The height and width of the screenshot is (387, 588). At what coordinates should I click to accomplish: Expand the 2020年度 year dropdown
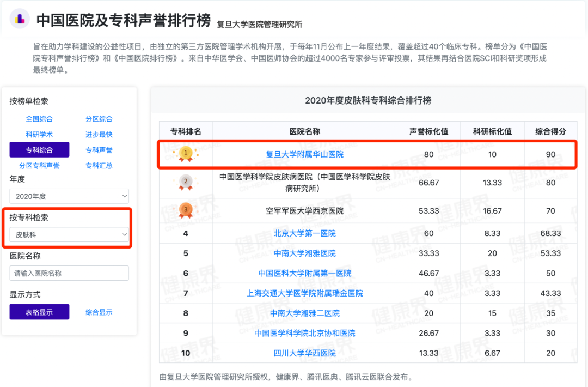69,196
